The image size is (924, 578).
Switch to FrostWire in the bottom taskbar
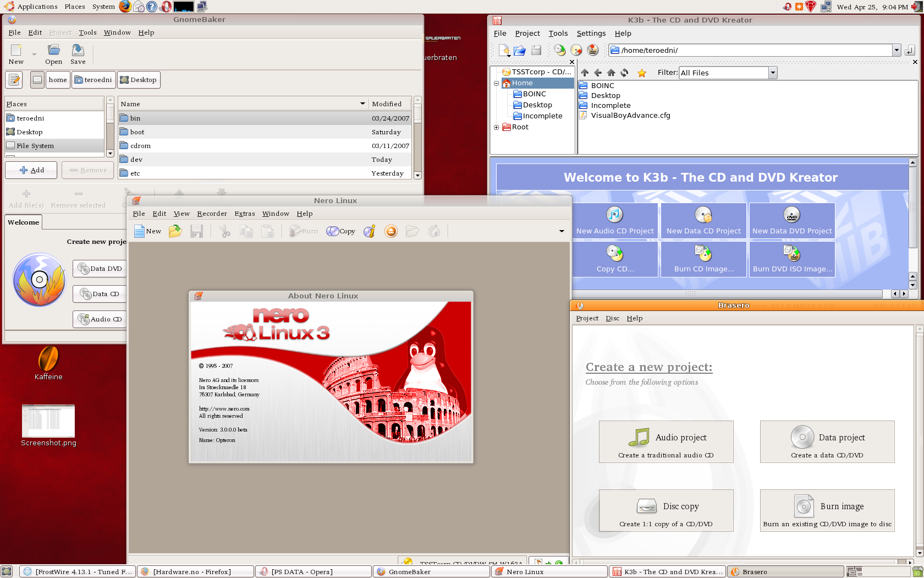[x=78, y=572]
